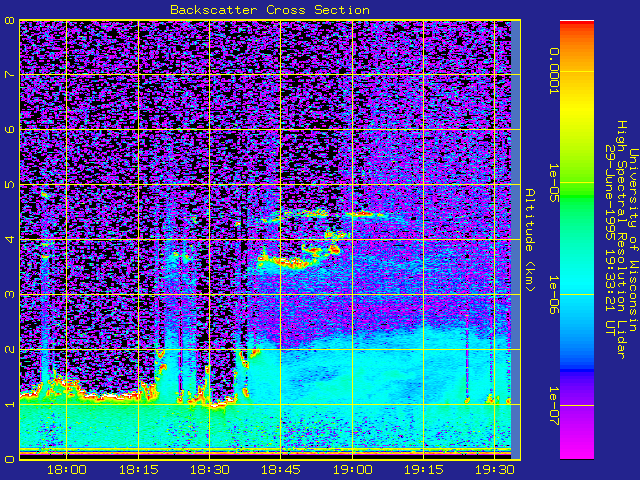640x480 pixels.
Task: Click the Backscatter Cross Section title
Action: click(270, 10)
